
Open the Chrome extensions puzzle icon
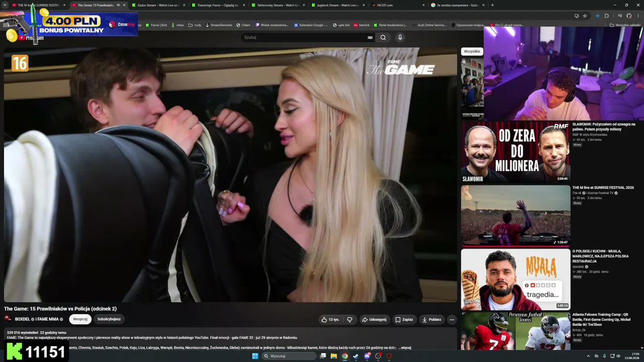pos(606,16)
